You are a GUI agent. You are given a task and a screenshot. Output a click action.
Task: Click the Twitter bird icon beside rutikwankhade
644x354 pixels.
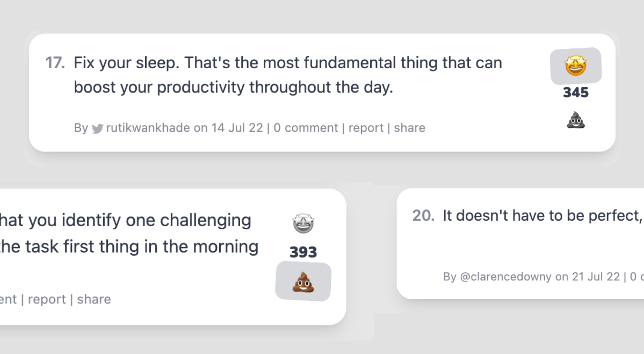pyautogui.click(x=97, y=128)
